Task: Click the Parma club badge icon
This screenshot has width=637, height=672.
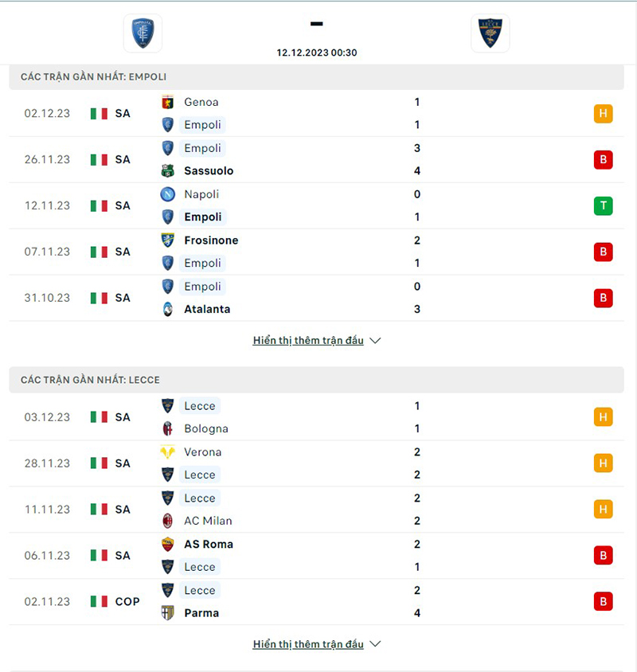Action: click(167, 613)
